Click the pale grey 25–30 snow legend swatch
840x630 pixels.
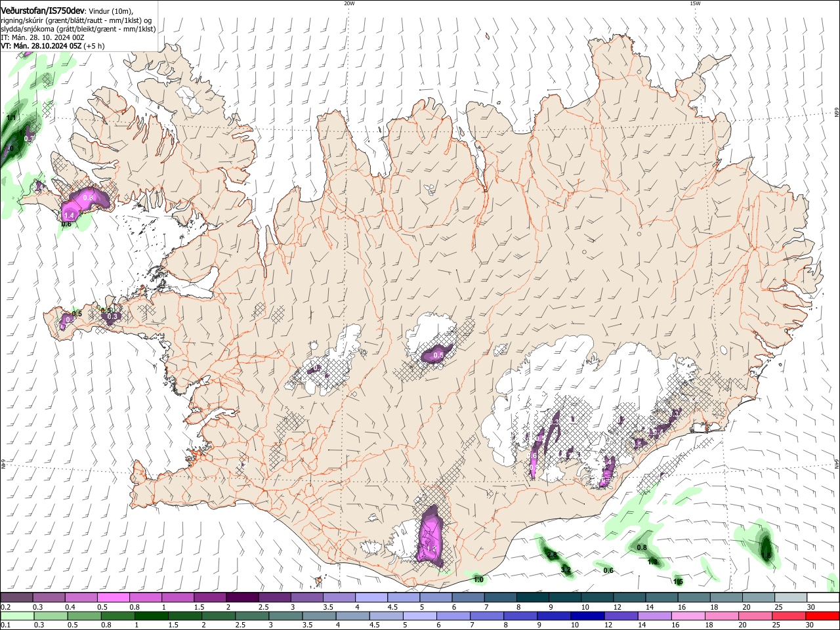tap(791, 598)
